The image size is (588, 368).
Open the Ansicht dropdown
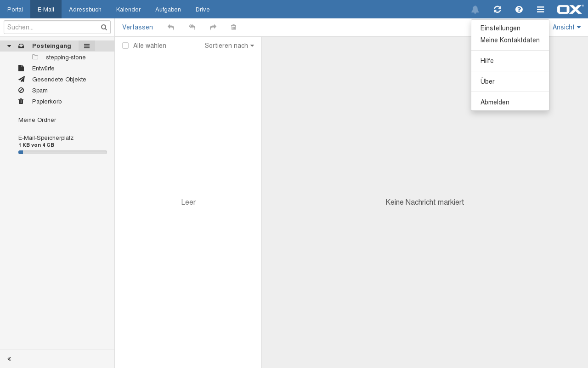(x=566, y=28)
